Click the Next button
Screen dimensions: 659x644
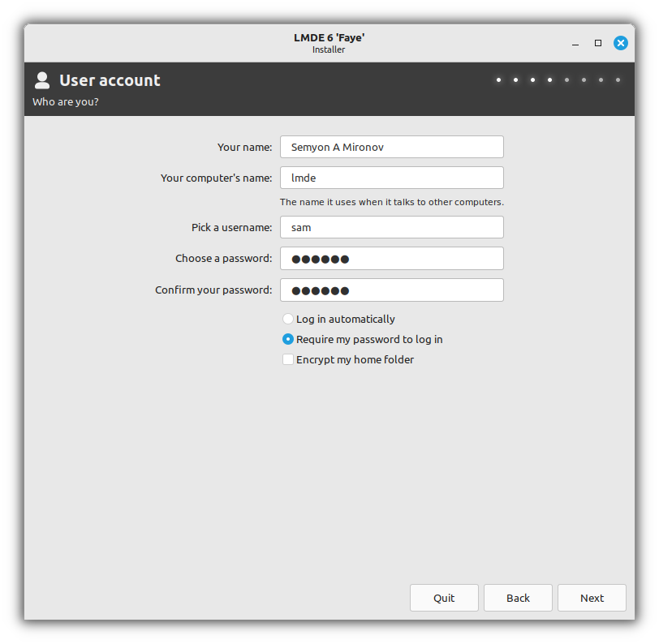click(592, 598)
